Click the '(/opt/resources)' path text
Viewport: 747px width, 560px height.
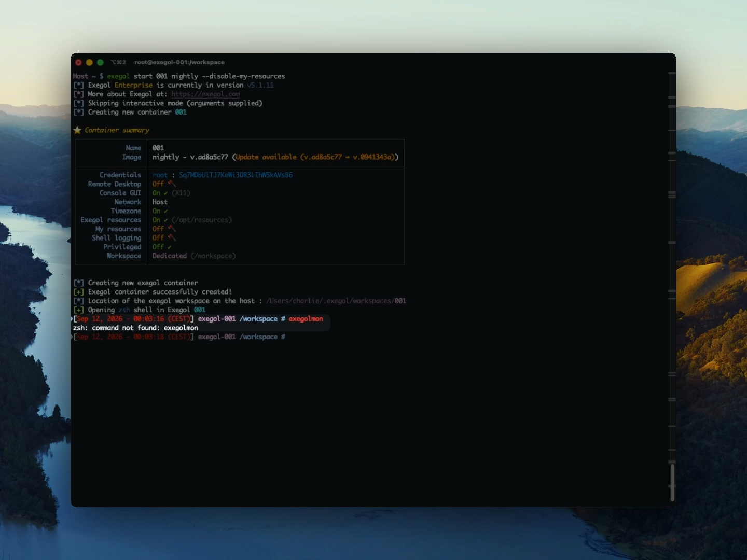(202, 220)
